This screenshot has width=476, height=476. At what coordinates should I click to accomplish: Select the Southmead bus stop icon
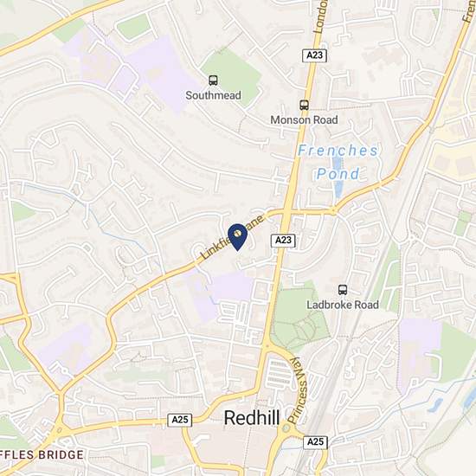click(x=213, y=80)
